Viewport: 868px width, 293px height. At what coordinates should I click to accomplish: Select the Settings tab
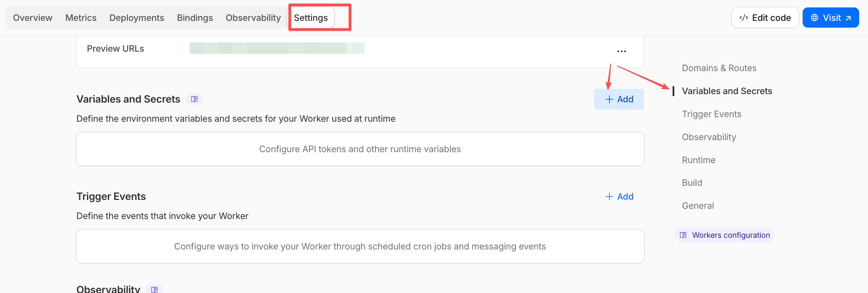311,18
